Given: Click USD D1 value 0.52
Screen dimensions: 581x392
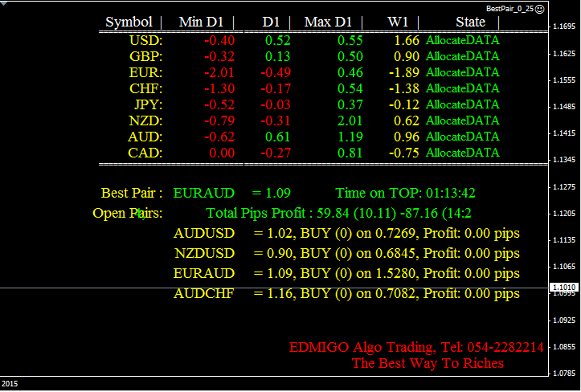Looking at the screenshot, I should [278, 40].
